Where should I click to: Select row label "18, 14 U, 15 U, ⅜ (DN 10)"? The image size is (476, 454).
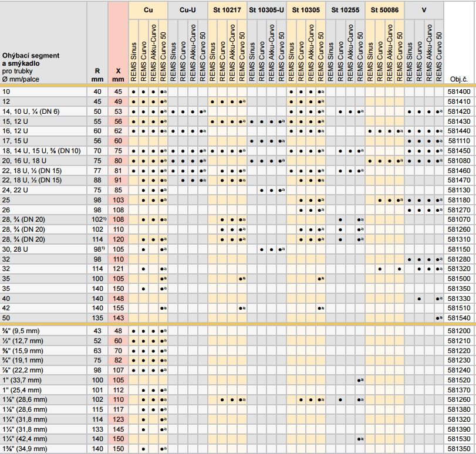41,151
